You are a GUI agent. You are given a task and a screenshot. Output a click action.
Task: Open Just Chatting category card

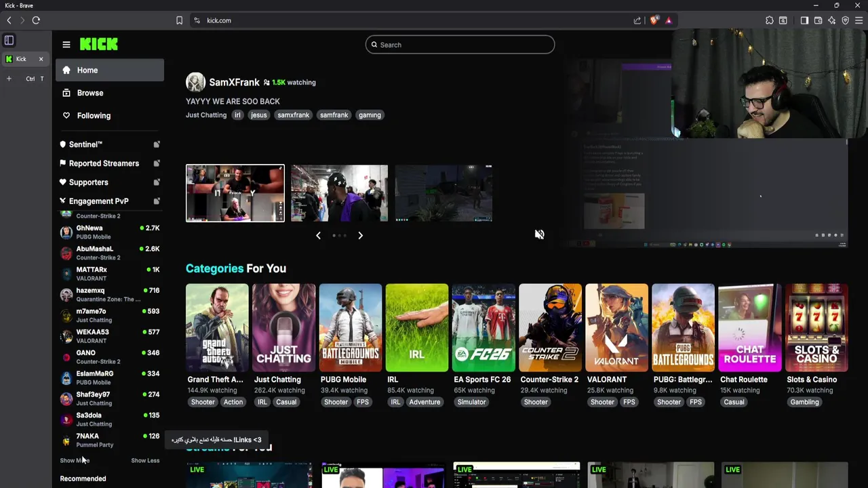[x=283, y=328]
